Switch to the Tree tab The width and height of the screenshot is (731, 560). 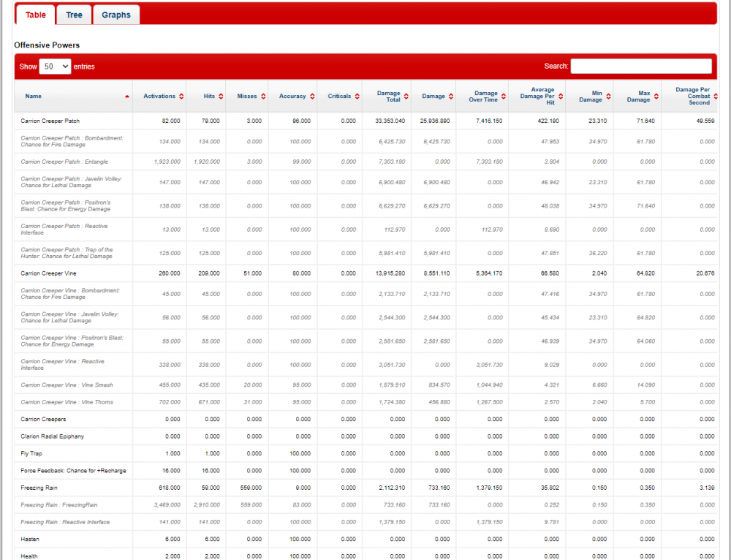(74, 15)
